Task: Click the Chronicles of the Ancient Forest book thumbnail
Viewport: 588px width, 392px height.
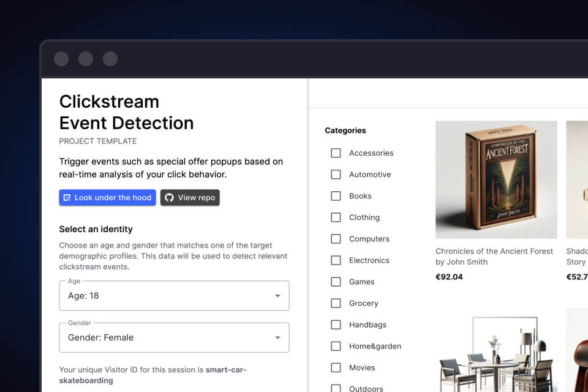Action: (x=496, y=179)
